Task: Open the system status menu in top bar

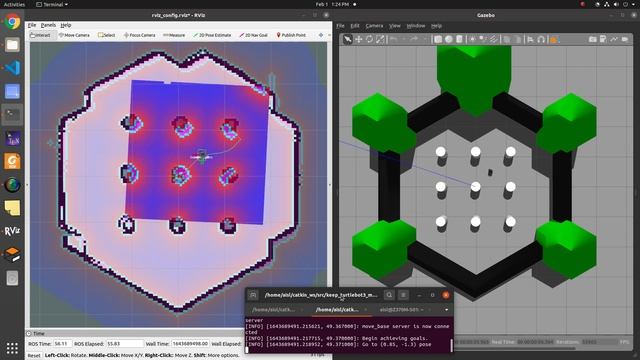Action: point(616,4)
